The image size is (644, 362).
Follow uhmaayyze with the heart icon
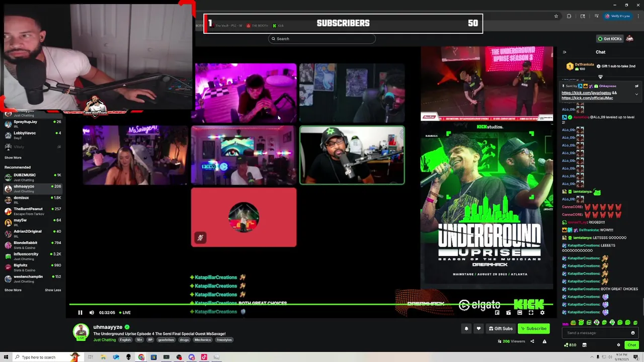click(478, 329)
